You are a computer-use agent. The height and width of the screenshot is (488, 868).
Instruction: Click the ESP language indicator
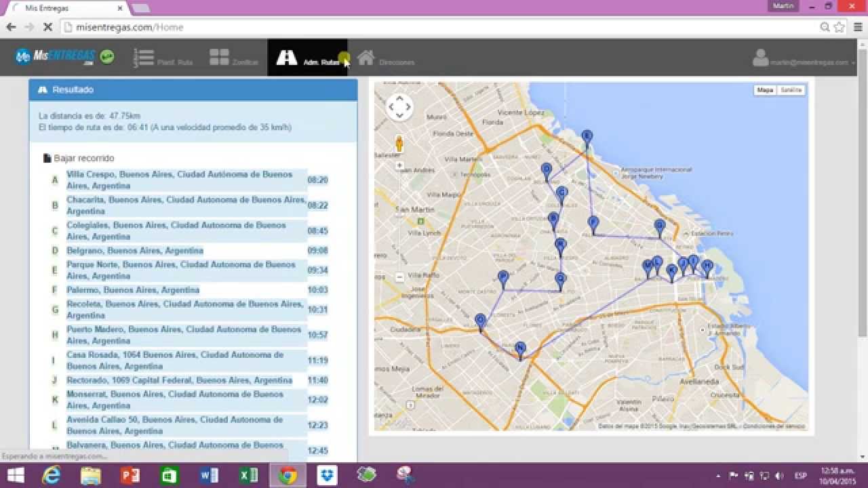800,476
